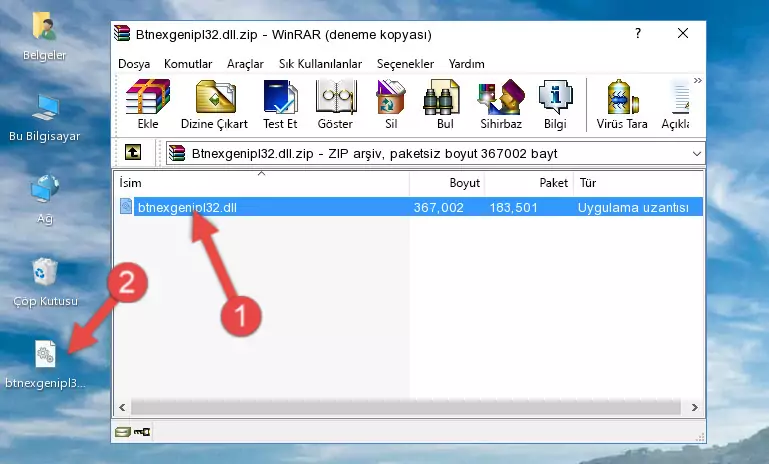Sort by the Tür column header
This screenshot has width=769, height=464.
[x=638, y=183]
